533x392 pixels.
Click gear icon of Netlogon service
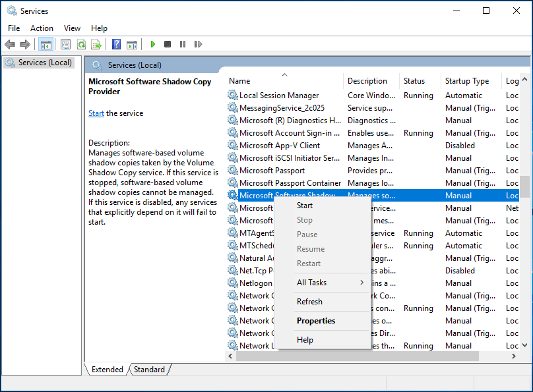[x=232, y=283]
